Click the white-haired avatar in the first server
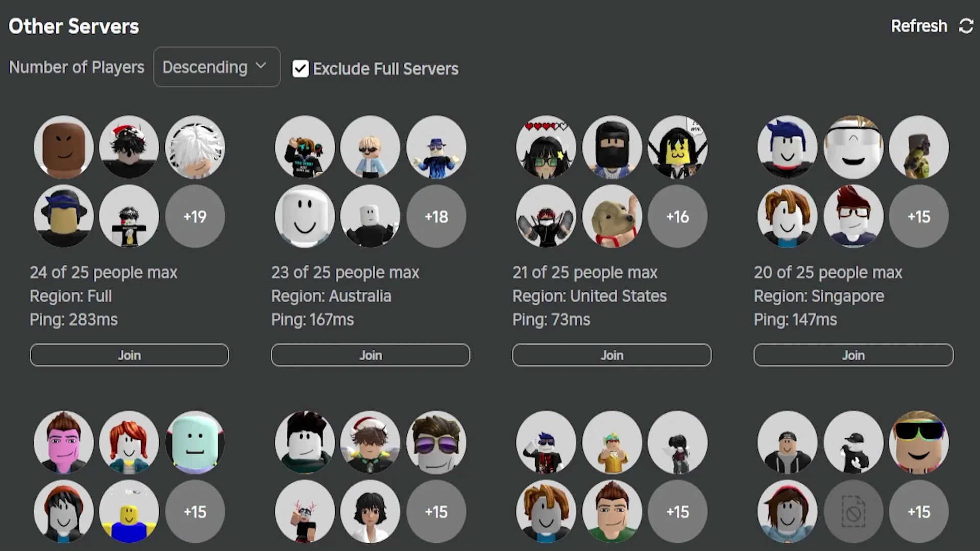The height and width of the screenshot is (551, 980). (194, 147)
